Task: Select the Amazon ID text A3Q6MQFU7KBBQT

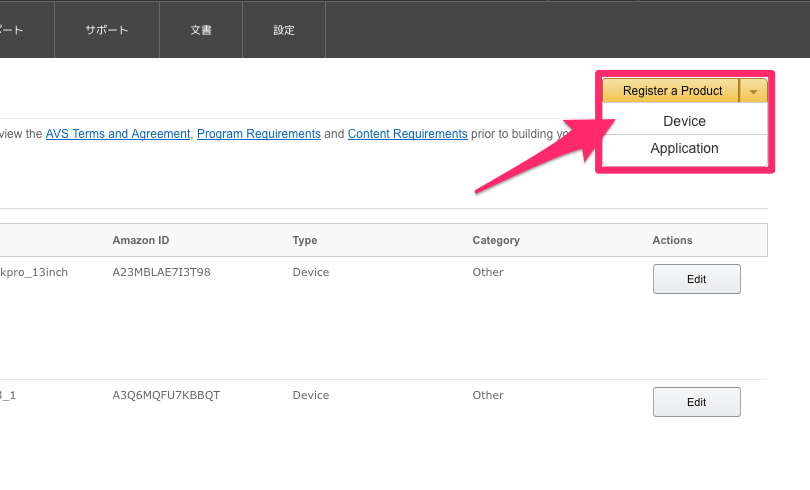Action: pos(166,395)
